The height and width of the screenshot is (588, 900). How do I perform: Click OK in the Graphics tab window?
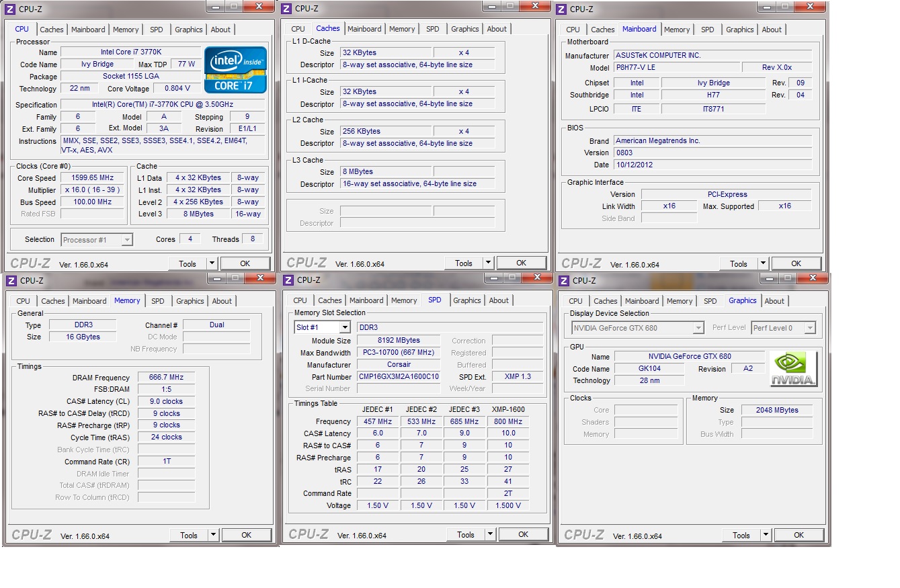(x=799, y=535)
